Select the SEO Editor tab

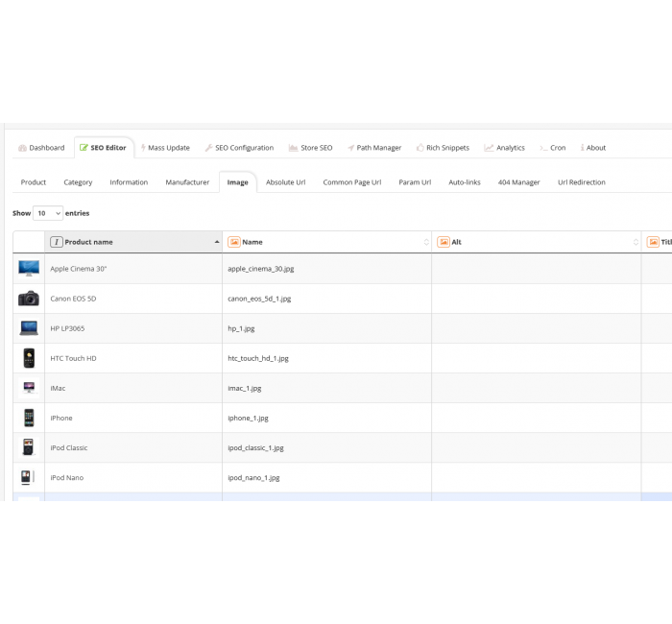(104, 148)
